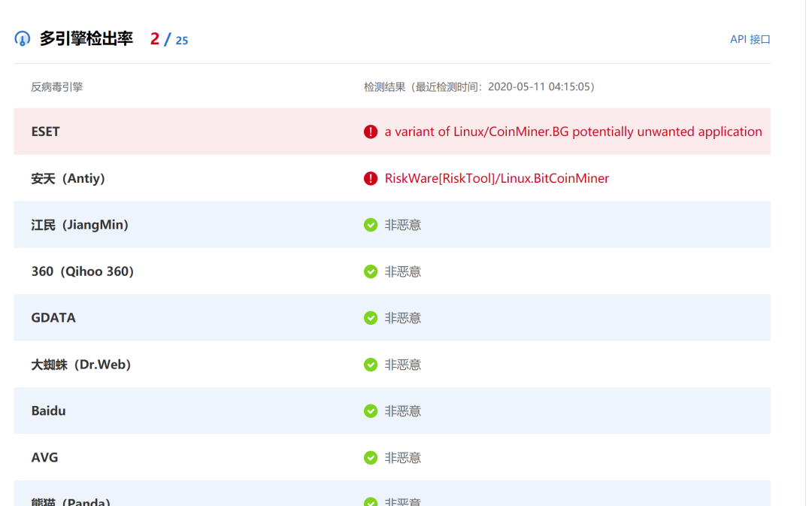
Task: Click 非恶意 result in GDATA row
Action: coord(403,317)
